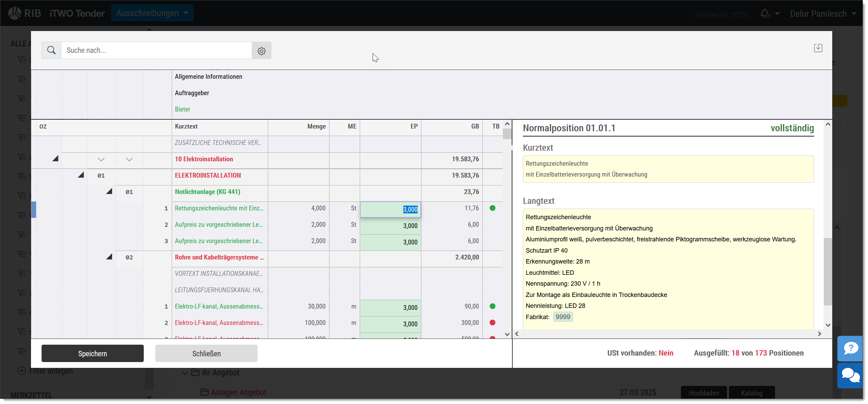Click detail panel scroll-left arrow

point(517,334)
